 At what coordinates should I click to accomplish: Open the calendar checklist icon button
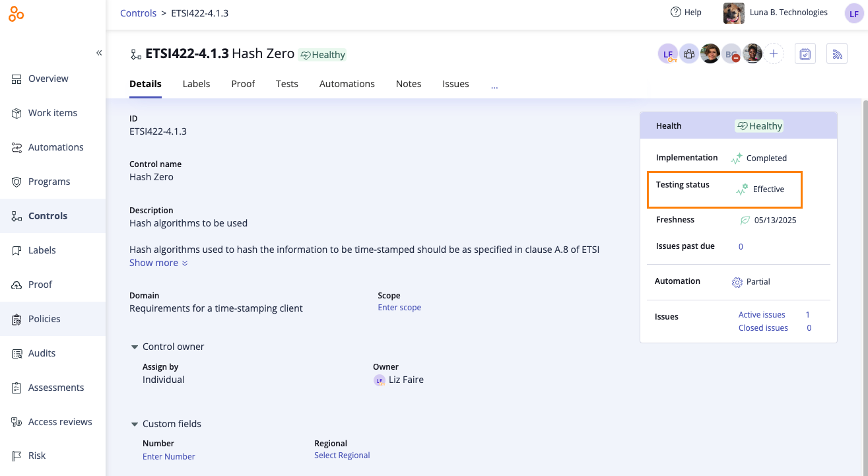click(x=805, y=54)
